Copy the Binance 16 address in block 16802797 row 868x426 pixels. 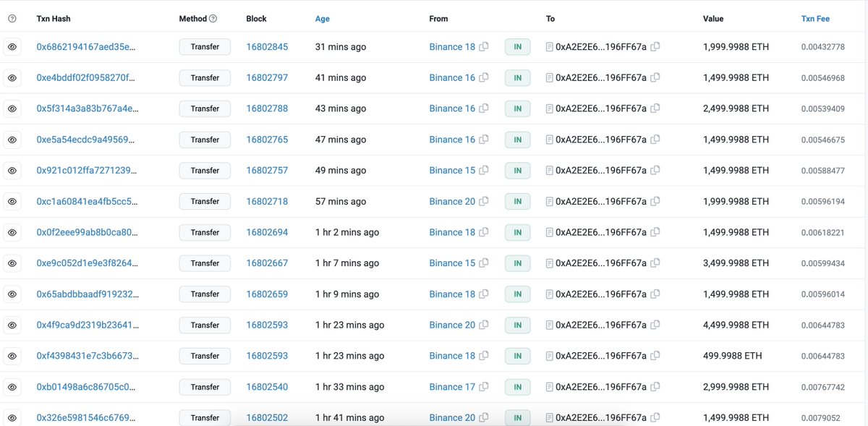click(x=484, y=78)
